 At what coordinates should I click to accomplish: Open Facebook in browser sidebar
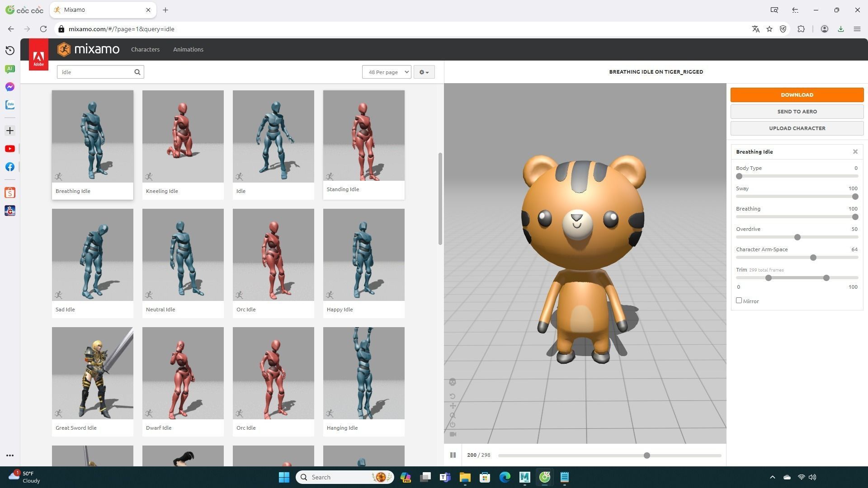coord(10,167)
